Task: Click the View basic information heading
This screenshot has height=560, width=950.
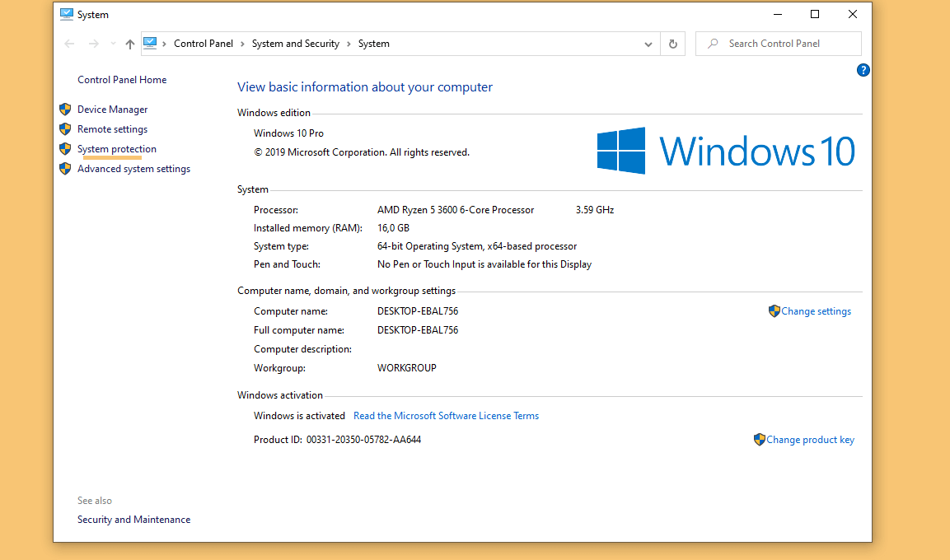Action: (x=365, y=87)
